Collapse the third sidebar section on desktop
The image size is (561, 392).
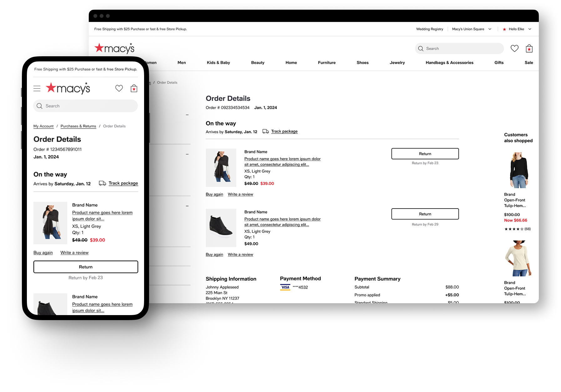pos(187,206)
